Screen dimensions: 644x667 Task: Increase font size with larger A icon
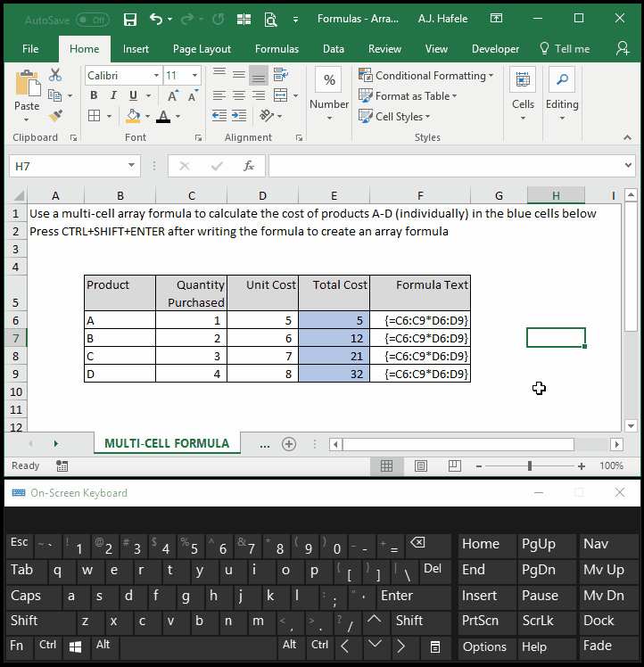click(x=173, y=95)
